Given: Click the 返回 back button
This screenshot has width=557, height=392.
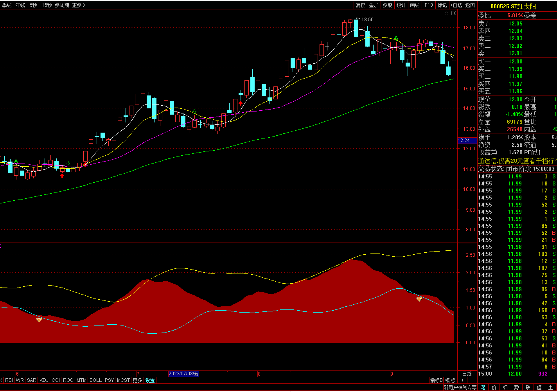Looking at the screenshot, I should 470,5.
